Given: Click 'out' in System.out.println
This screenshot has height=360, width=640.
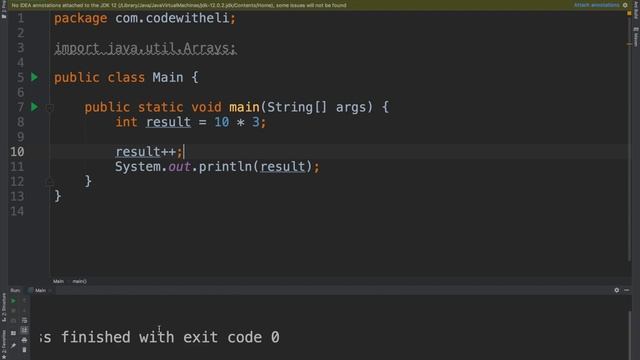Looking at the screenshot, I should click(180, 167).
